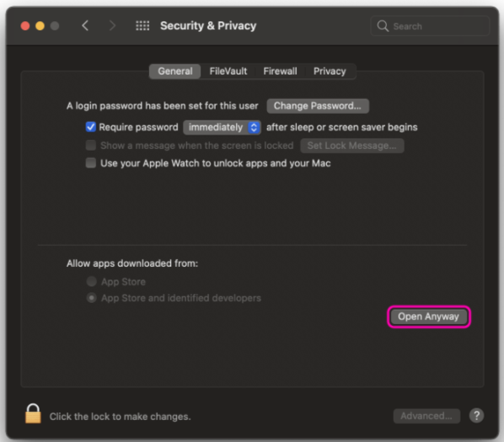Screen dimensions: 504x442
Task: Click the magnifying glass search icon
Action: pos(383,26)
